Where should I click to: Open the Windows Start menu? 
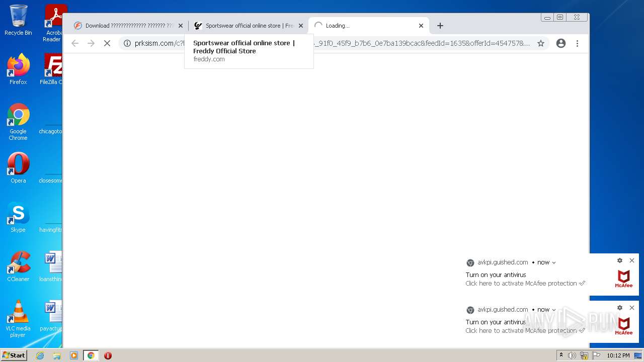pyautogui.click(x=14, y=355)
